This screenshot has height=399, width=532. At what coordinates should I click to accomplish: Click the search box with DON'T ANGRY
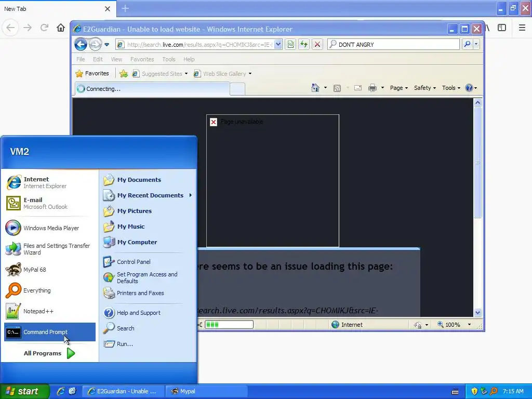[x=394, y=45]
